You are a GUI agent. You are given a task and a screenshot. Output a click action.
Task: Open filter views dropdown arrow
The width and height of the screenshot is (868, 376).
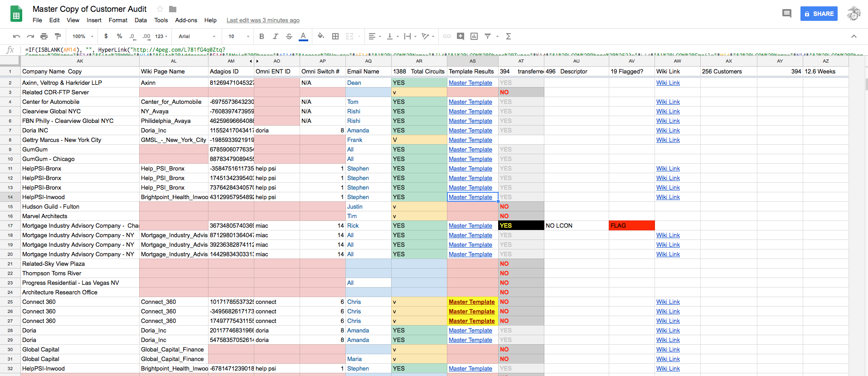[x=497, y=36]
